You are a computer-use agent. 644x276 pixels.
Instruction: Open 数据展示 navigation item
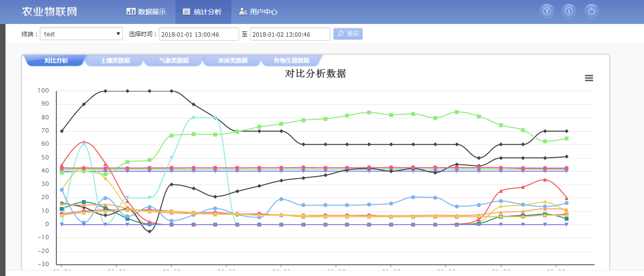coord(146,12)
